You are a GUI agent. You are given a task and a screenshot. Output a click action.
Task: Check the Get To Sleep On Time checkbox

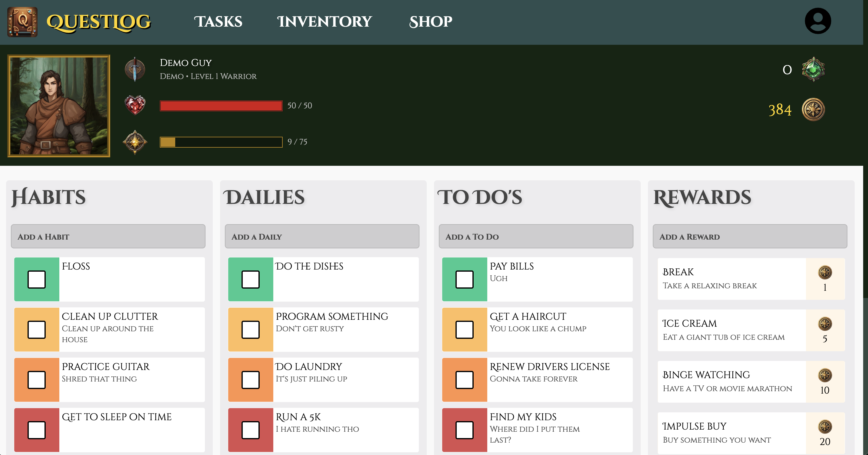coord(36,430)
